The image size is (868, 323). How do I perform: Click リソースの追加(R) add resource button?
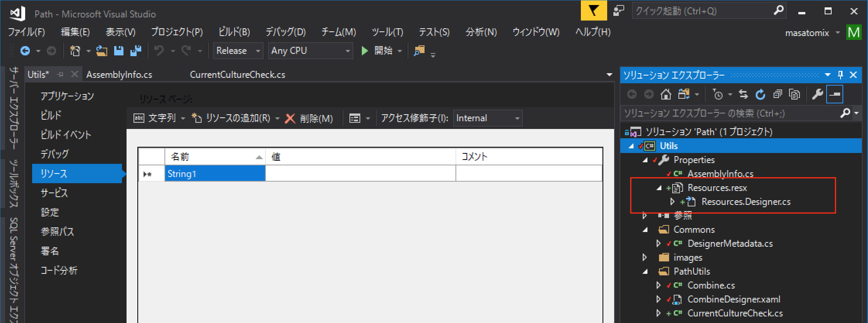pyautogui.click(x=231, y=118)
